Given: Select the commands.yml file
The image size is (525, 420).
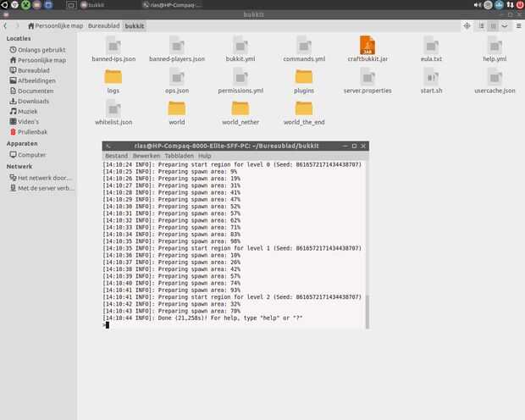Looking at the screenshot, I should point(304,49).
